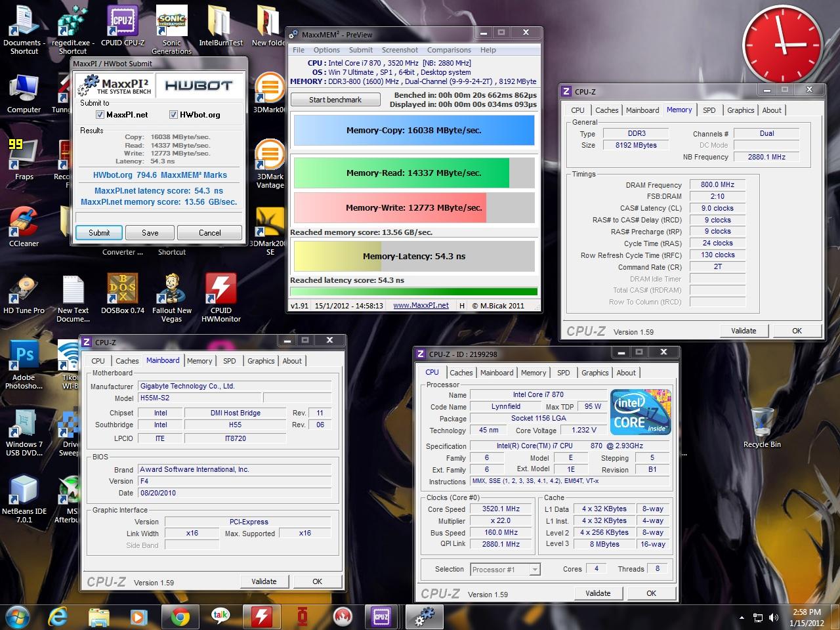Click the Start benchmark button
The width and height of the screenshot is (840, 630).
[335, 100]
